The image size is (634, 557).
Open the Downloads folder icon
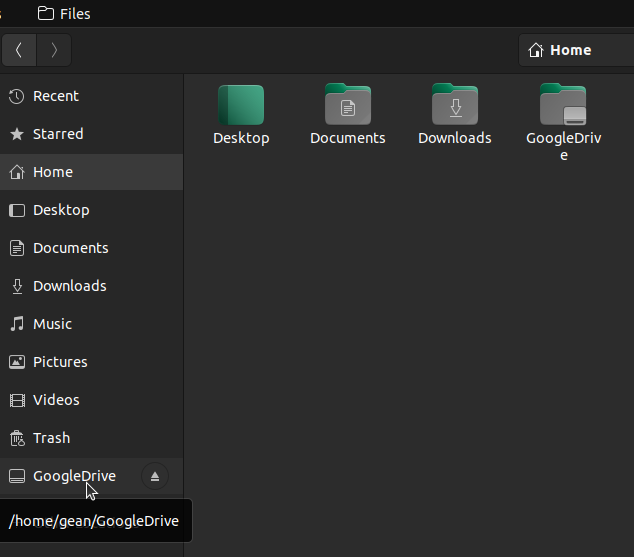click(455, 106)
